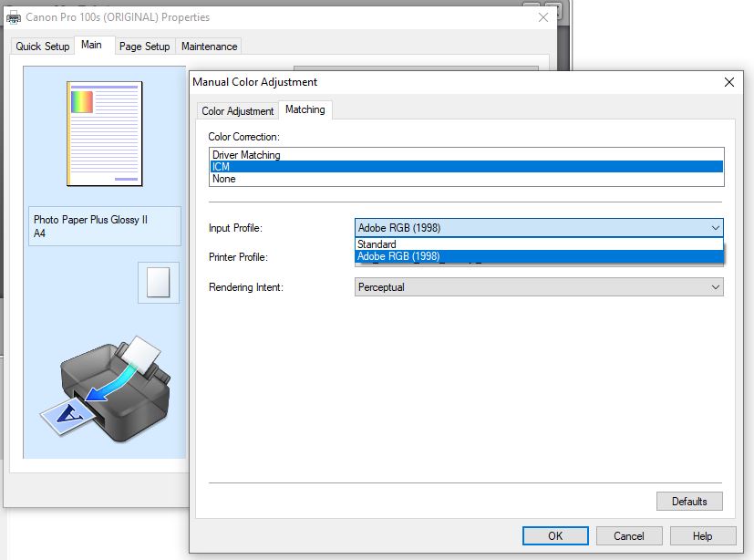This screenshot has width=754, height=560.
Task: Click the printer icon in the title bar
Action: pos(13,16)
